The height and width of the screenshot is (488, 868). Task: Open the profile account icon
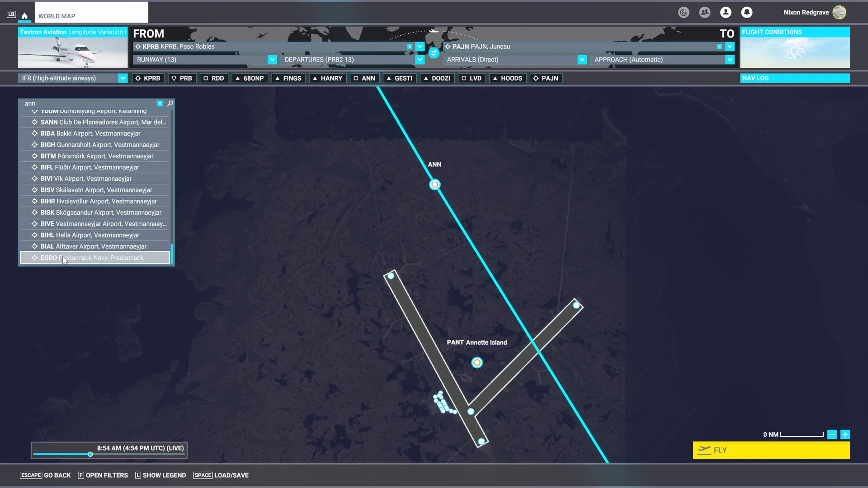tap(726, 13)
